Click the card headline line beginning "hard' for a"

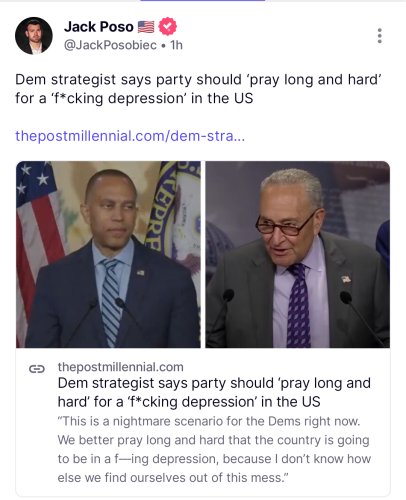pyautogui.click(x=189, y=402)
